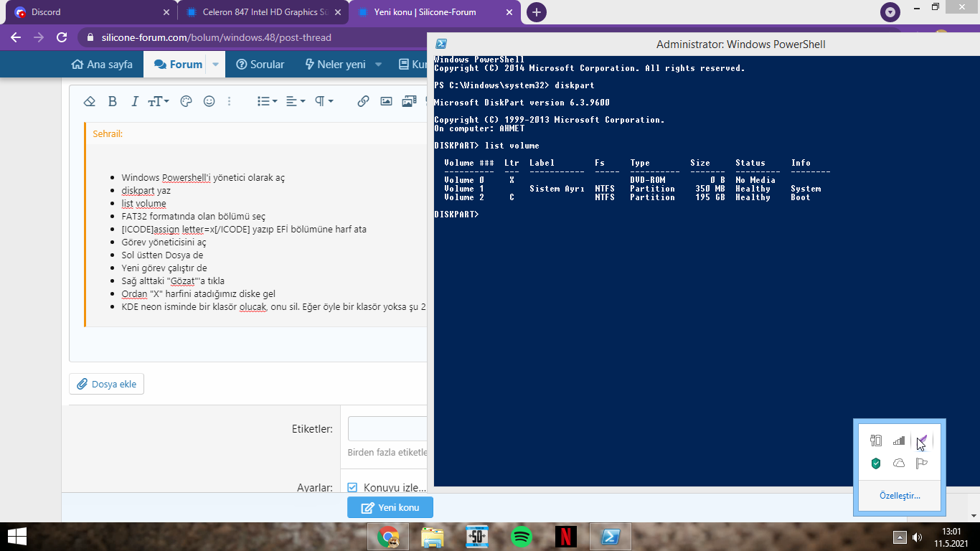The height and width of the screenshot is (551, 980).
Task: Close the Discord tab
Action: click(x=166, y=12)
